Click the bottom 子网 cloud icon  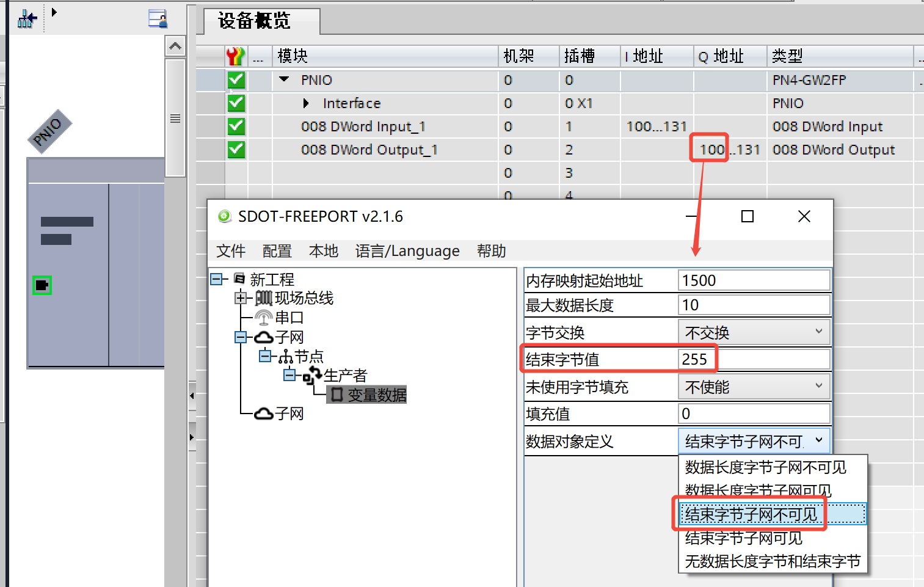click(x=263, y=414)
